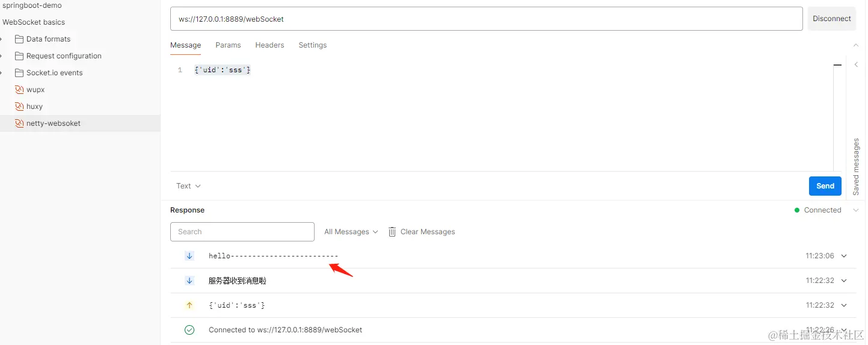868x345 pixels.
Task: Open the All Messages filter dropdown
Action: pos(351,232)
